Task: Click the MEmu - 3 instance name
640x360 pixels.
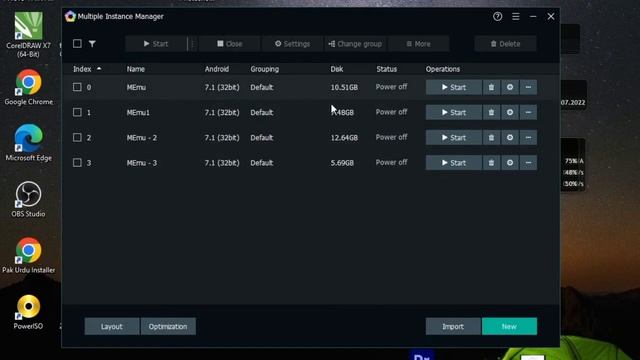Action: 142,163
